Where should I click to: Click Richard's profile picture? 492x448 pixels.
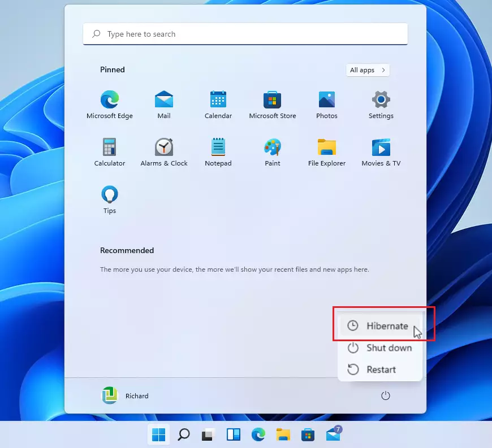point(110,395)
